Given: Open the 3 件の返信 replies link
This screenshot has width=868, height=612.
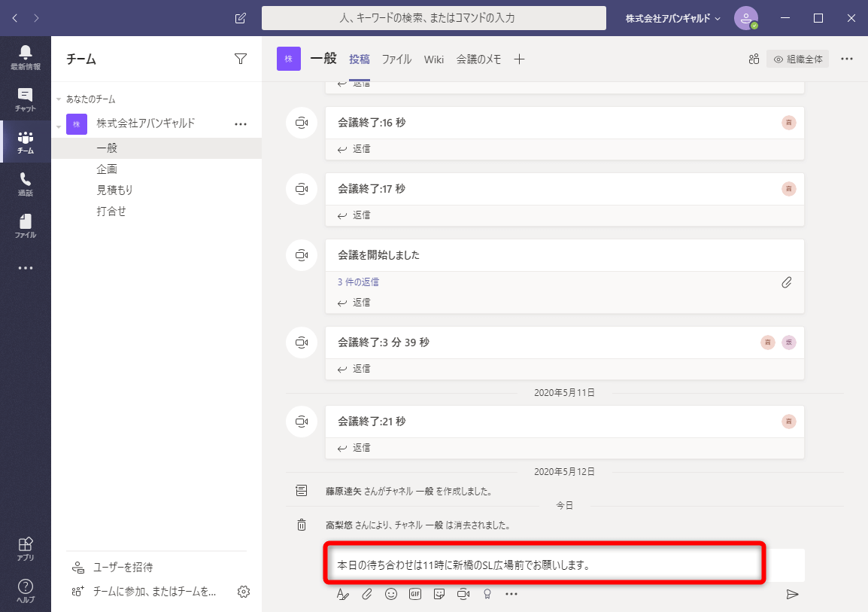Looking at the screenshot, I should (358, 282).
